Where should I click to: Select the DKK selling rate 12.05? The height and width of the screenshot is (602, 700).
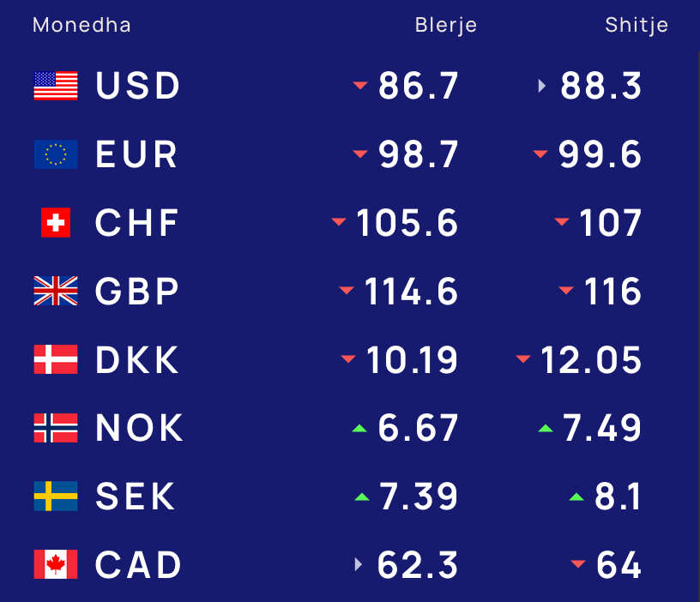pyautogui.click(x=591, y=359)
